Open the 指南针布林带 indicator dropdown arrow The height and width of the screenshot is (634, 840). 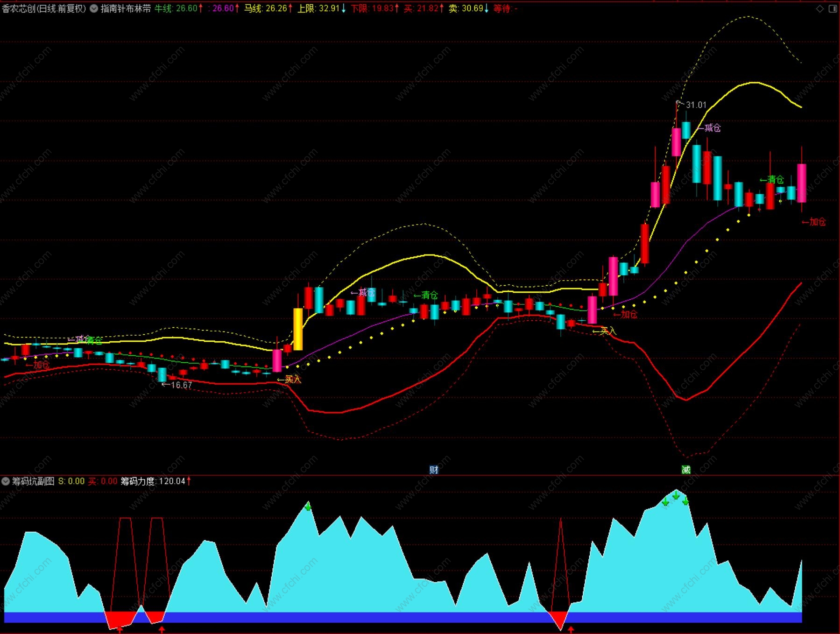93,8
